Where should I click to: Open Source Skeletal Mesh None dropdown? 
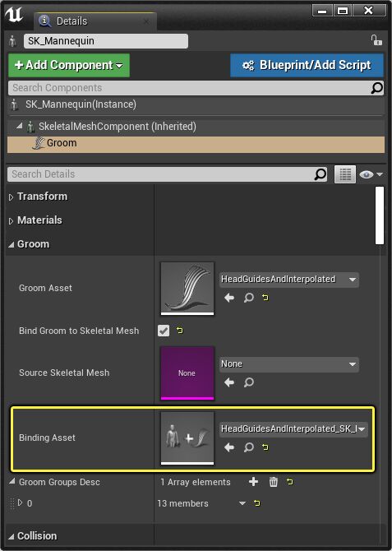pos(289,364)
